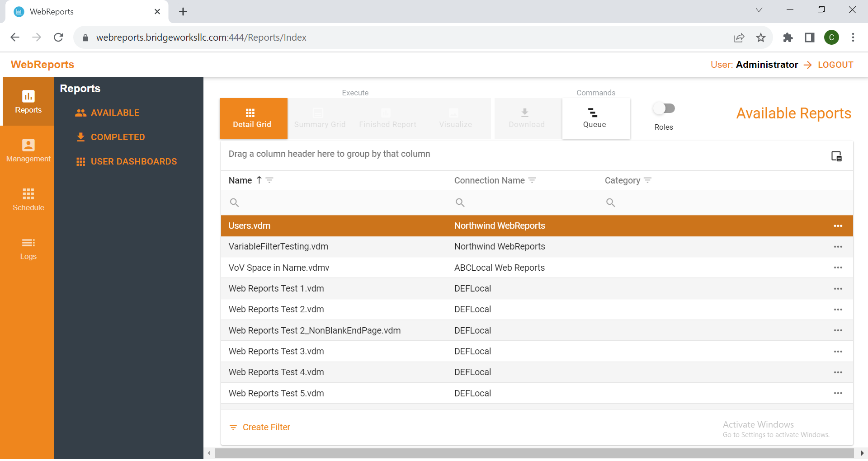868x461 pixels.
Task: Reload the page
Action: pos(58,38)
